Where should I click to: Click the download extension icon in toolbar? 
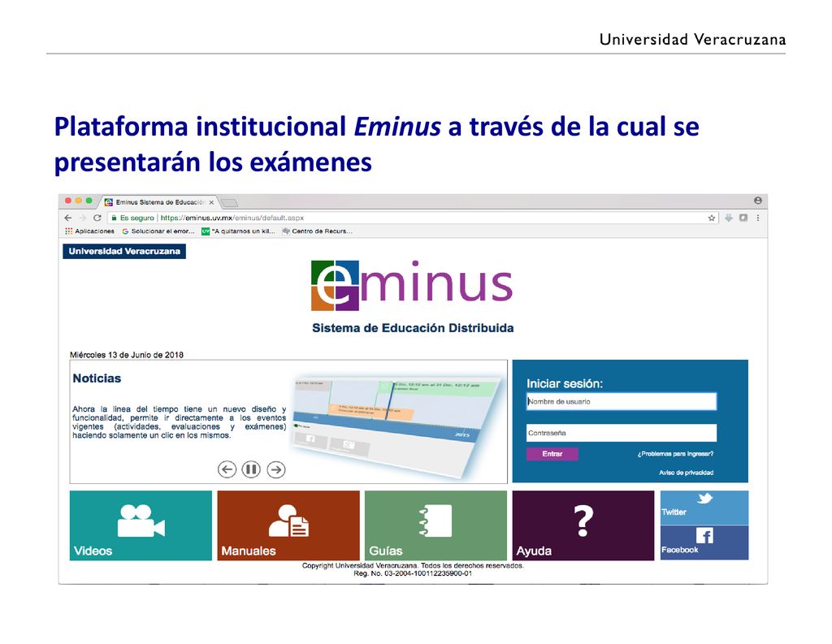tap(729, 218)
